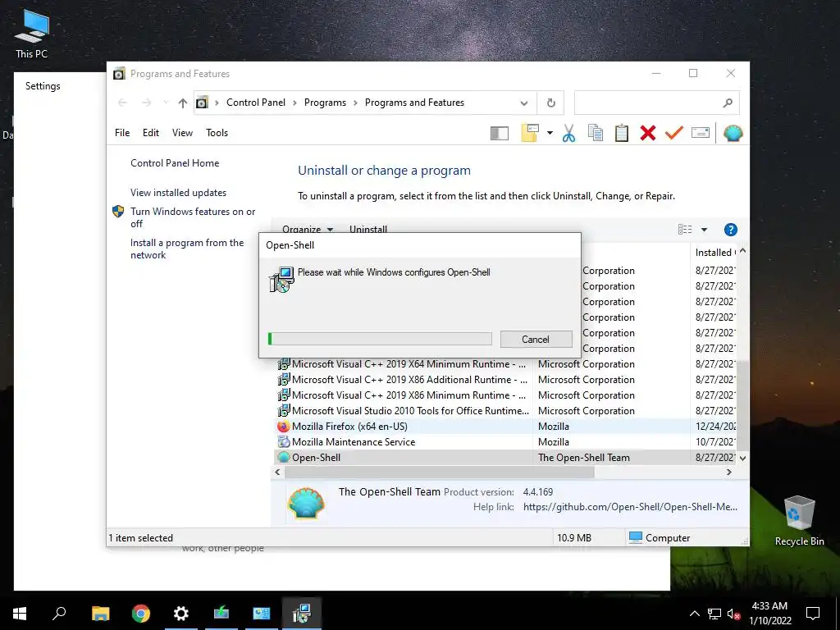
Task: Toggle the navigation pane toolbar icon
Action: coord(500,133)
